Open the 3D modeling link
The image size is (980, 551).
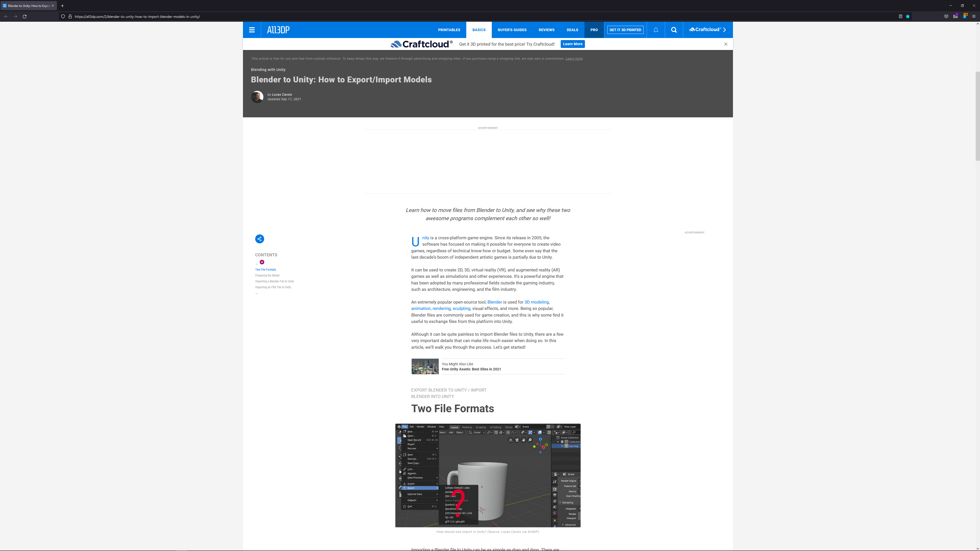tap(536, 302)
